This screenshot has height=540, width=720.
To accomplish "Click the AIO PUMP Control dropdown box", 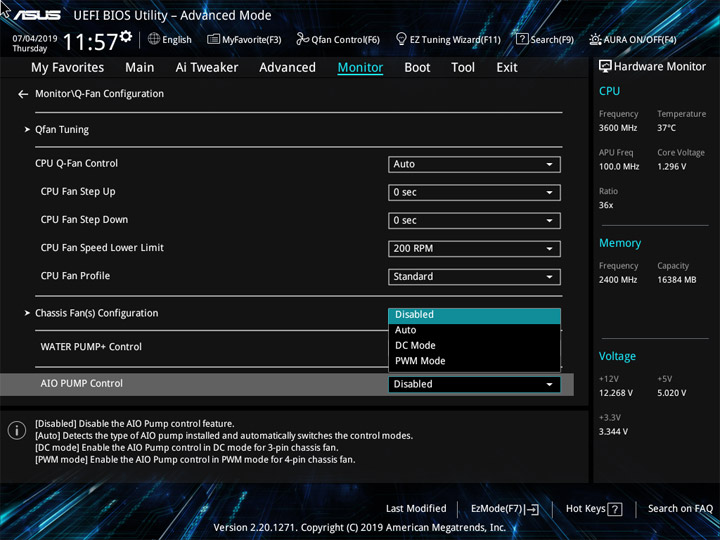I will point(474,384).
